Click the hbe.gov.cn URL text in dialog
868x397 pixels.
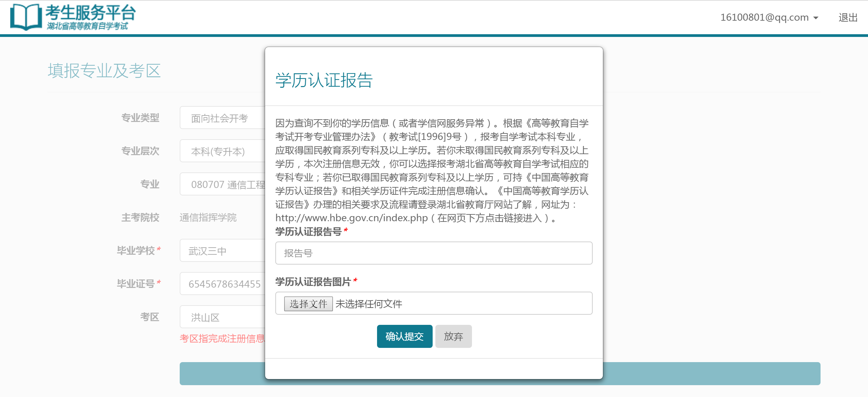(351, 218)
